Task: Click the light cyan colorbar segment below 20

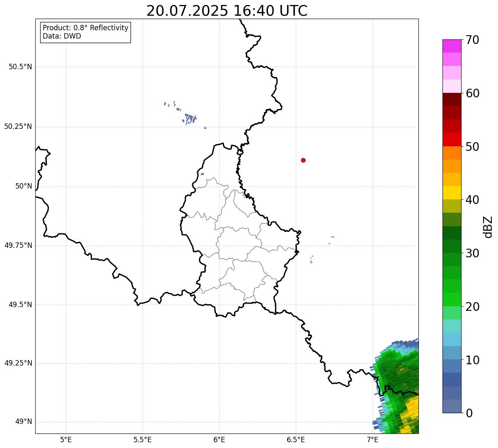Action: click(452, 326)
